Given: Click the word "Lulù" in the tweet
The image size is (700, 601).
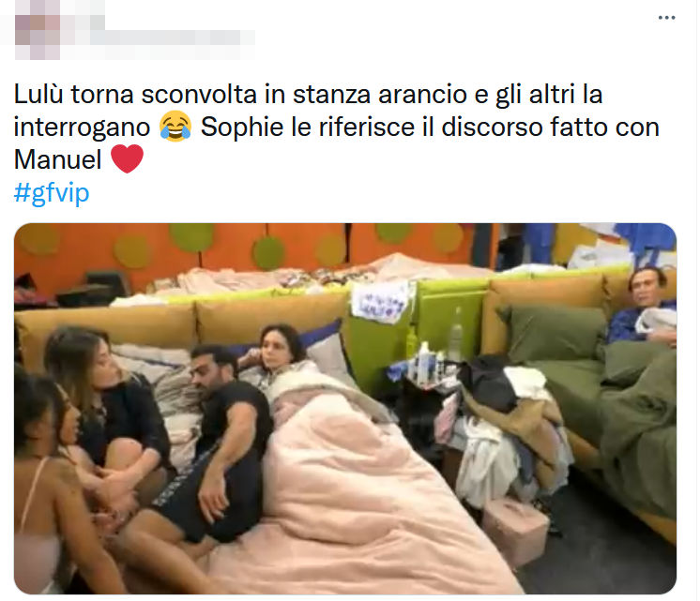Looking at the screenshot, I should pos(38,95).
